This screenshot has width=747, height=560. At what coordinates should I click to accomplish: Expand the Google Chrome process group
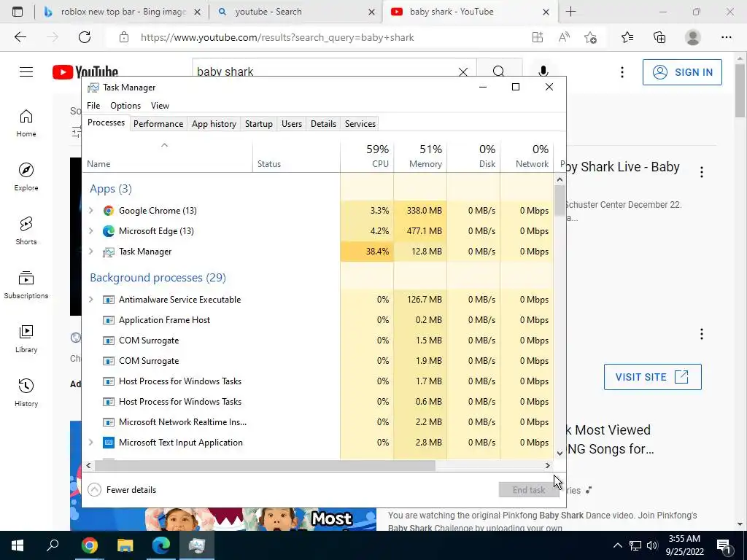(91, 211)
